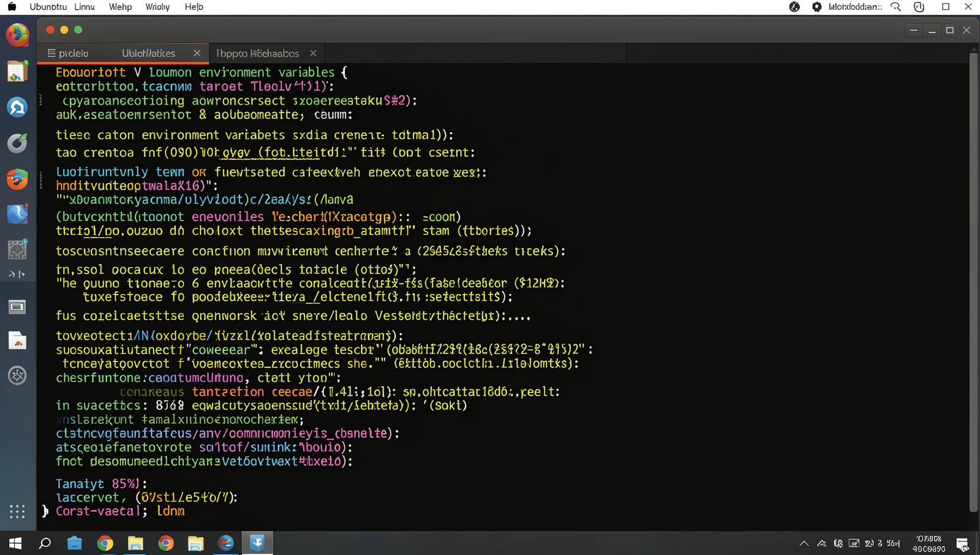
Task: Open the gear settings icon in menu bar
Action: [816, 7]
